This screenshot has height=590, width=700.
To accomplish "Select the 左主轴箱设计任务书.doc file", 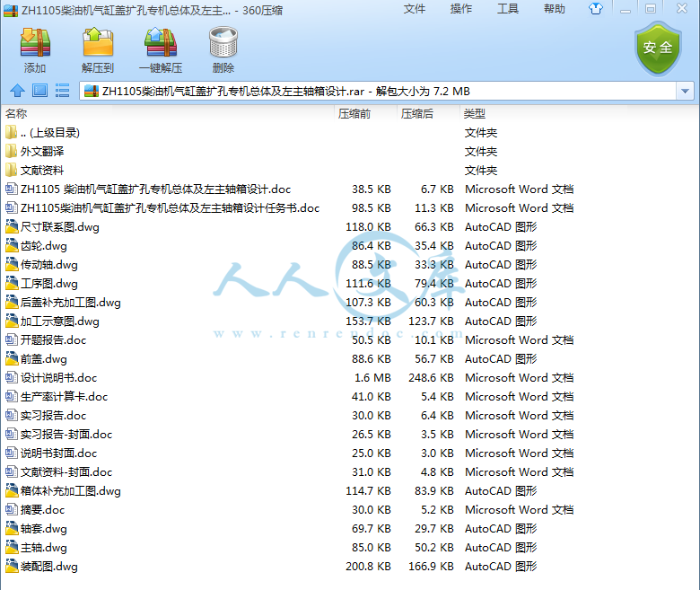I will pyautogui.click(x=350, y=207).
